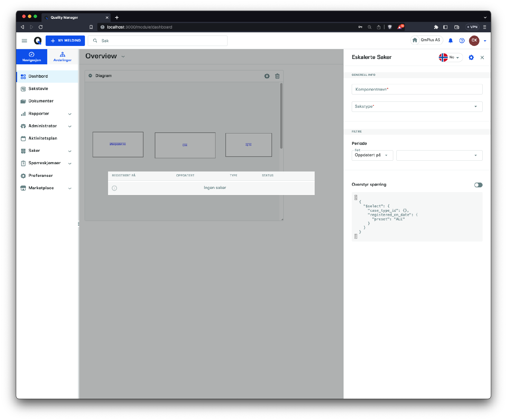Collapse the Diagram widget panel
Image resolution: width=507 pixels, height=420 pixels.
point(90,76)
